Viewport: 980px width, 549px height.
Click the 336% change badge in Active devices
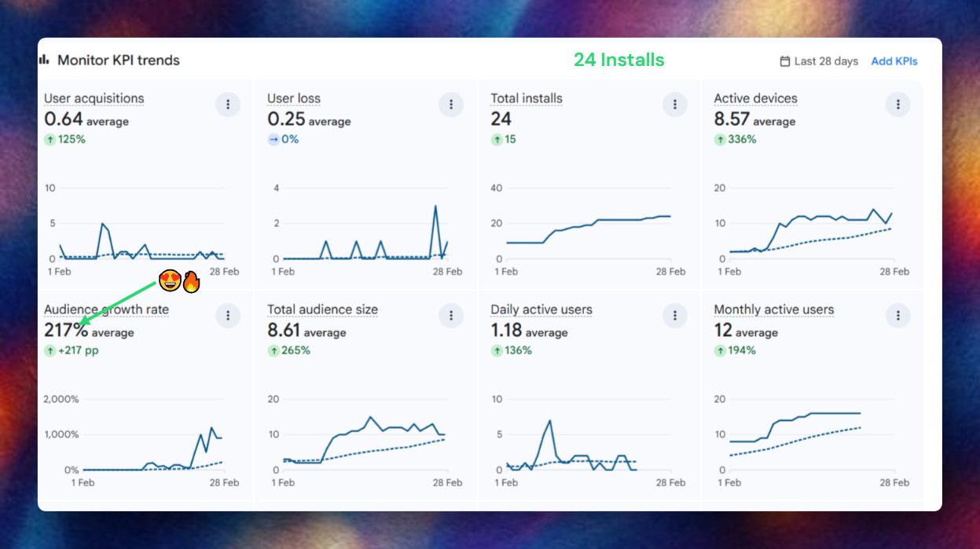tap(736, 140)
